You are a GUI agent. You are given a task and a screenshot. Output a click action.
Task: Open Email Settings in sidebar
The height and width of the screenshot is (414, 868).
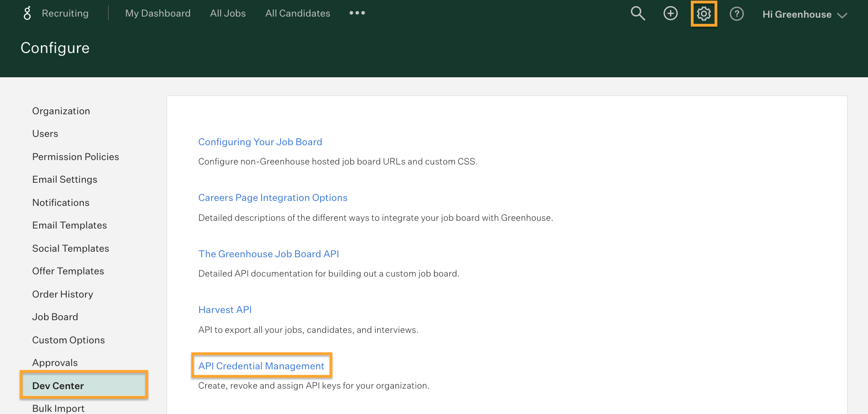point(65,179)
